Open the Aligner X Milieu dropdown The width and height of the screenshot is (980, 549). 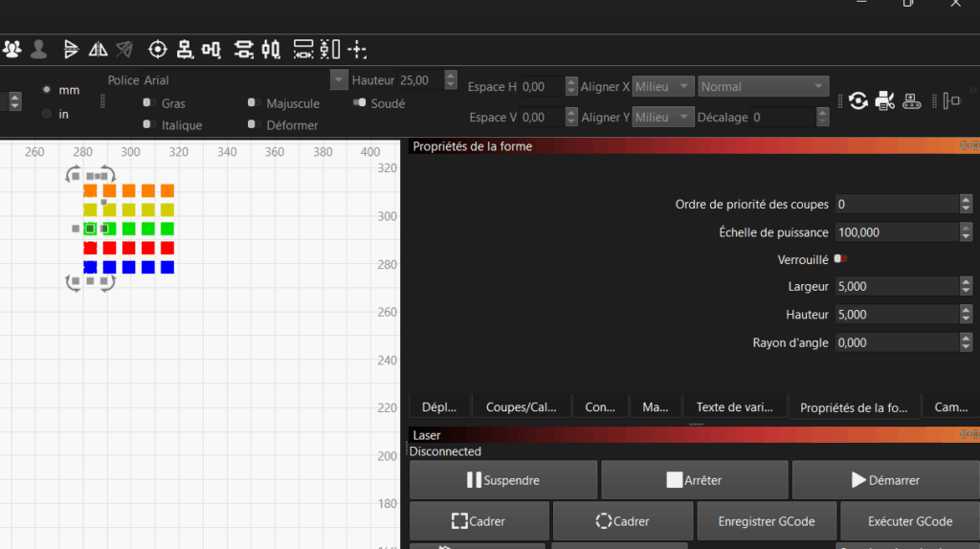click(662, 86)
